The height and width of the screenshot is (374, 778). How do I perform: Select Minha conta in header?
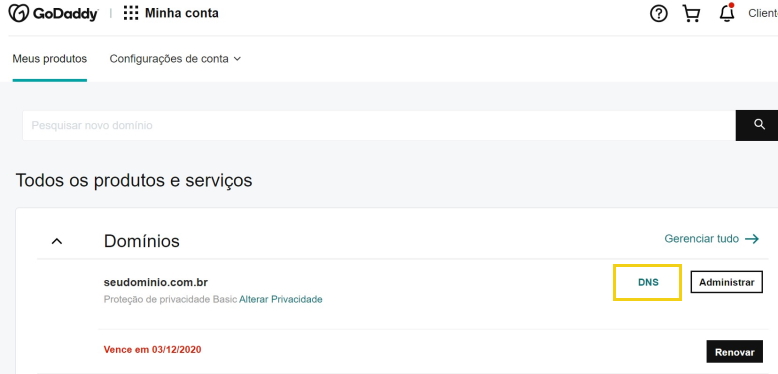point(182,13)
